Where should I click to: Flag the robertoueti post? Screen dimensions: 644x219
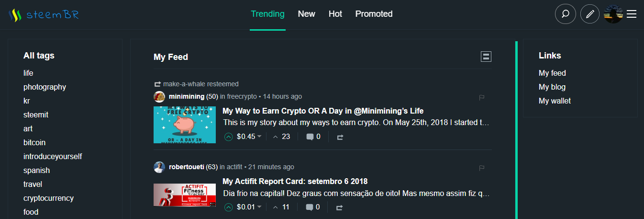coord(482,168)
